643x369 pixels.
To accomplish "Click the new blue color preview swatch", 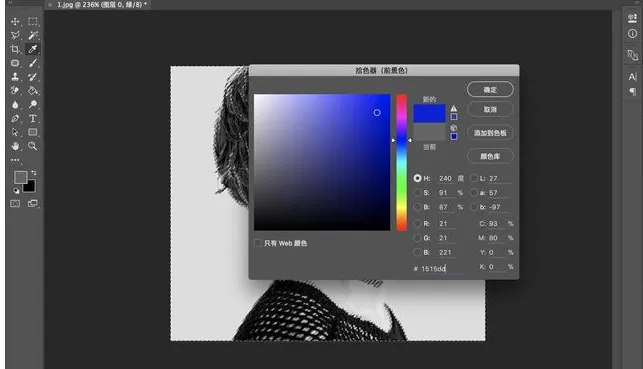I will (429, 114).
